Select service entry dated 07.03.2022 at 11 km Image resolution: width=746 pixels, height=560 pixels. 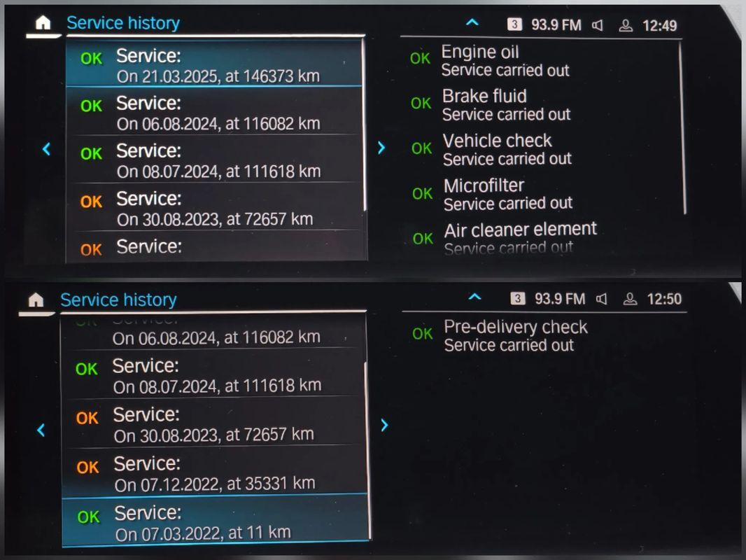tap(215, 521)
